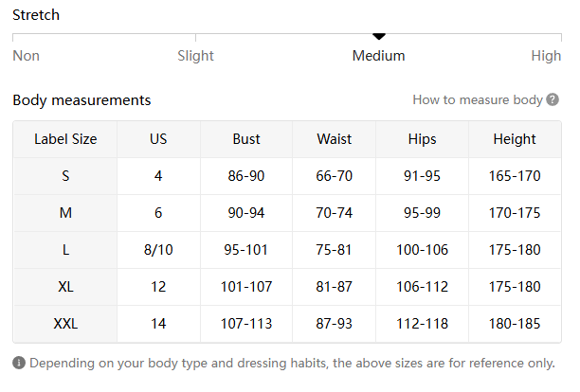Click the Bust column header

coord(246,139)
